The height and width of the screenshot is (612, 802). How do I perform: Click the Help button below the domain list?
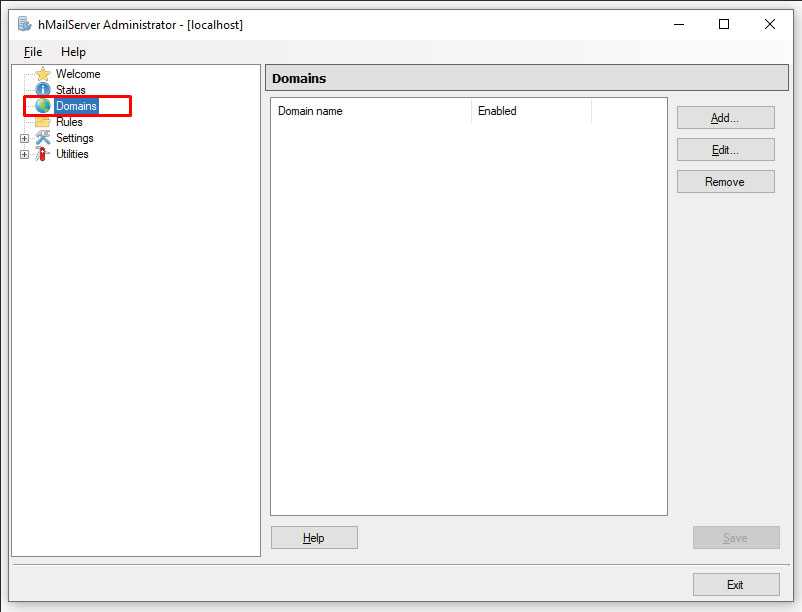(x=314, y=538)
